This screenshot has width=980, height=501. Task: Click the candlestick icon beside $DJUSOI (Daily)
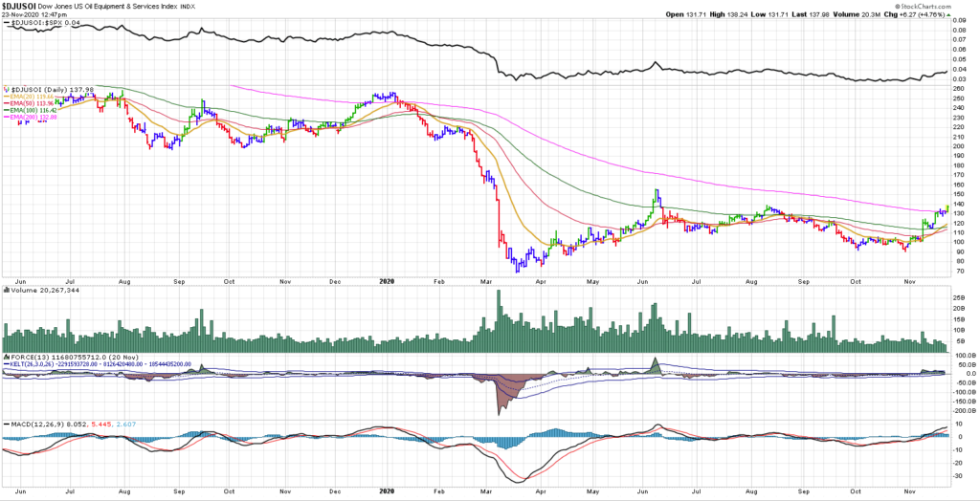(7, 90)
